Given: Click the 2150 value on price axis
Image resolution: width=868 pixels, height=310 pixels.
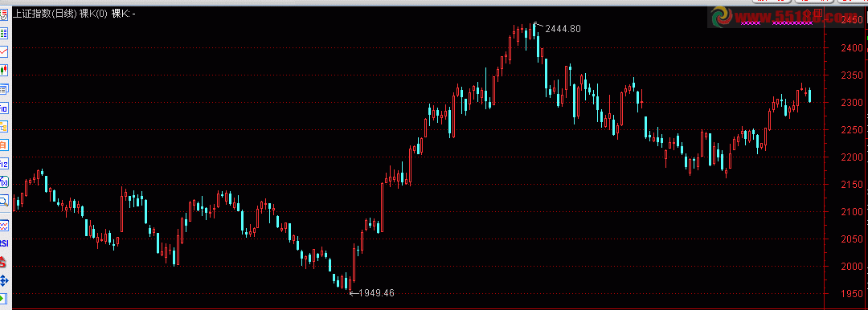Looking at the screenshot, I should pyautogui.click(x=851, y=185).
